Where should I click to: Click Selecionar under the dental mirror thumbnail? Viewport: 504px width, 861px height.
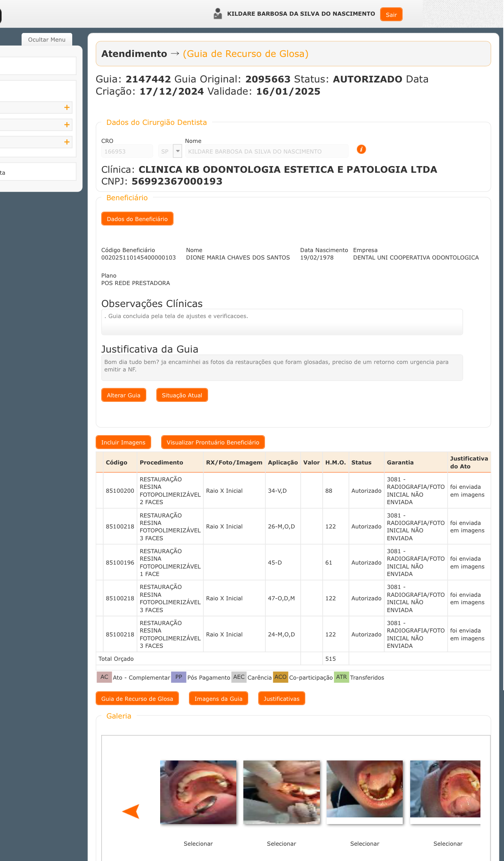point(198,844)
